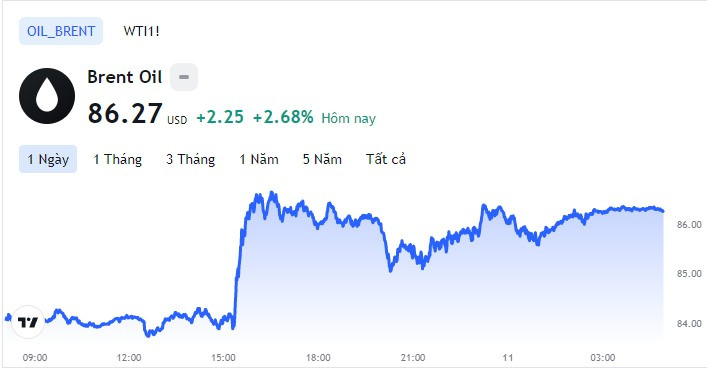Click the 86.27 current price value
Image resolution: width=707 pixels, height=370 pixels.
125,113
